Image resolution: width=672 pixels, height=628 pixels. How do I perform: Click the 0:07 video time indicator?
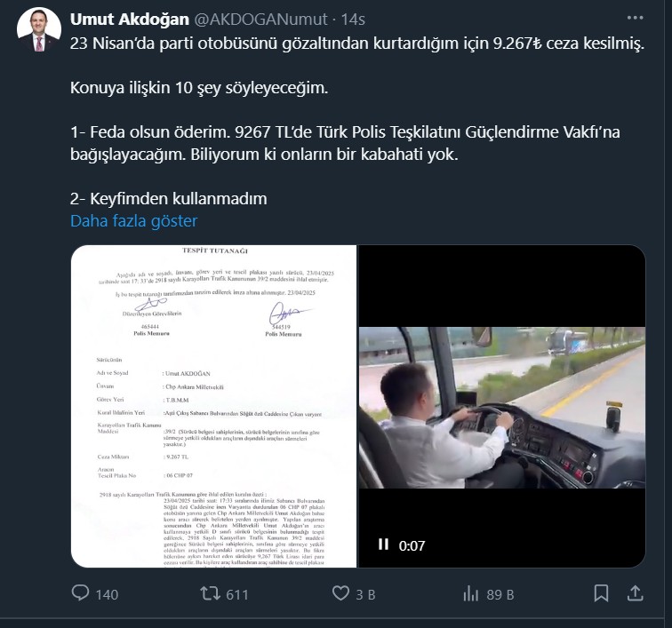[x=412, y=545]
